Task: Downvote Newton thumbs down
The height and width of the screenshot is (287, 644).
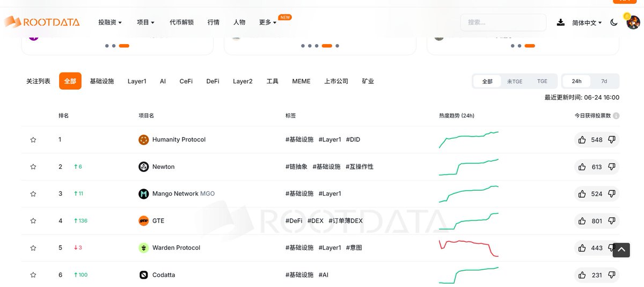Action: click(611, 167)
